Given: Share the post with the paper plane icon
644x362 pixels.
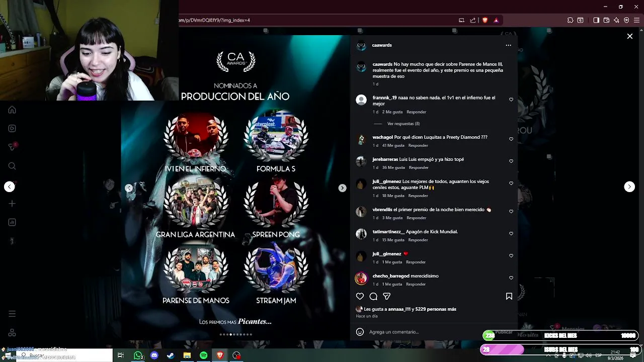Looking at the screenshot, I should point(387,297).
